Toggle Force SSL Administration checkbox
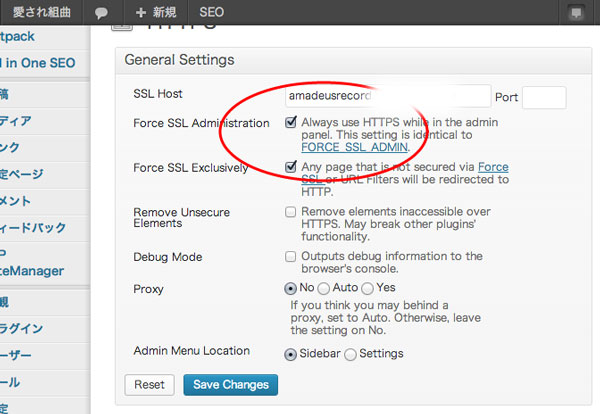Image resolution: width=600 pixels, height=414 pixels. [x=291, y=122]
